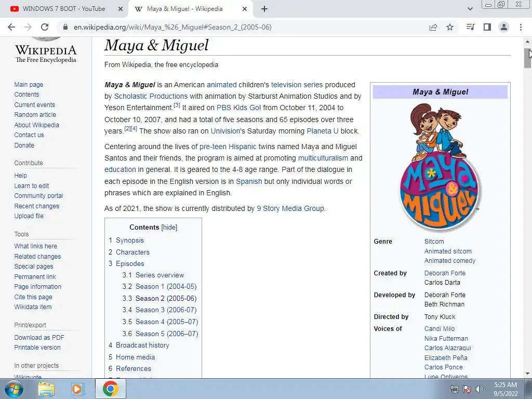The height and width of the screenshot is (399, 532).
Task: Click the Help link under Contribute
Action: pos(21,176)
